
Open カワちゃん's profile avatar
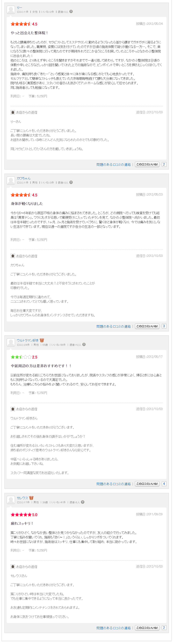[x=11, y=181]
